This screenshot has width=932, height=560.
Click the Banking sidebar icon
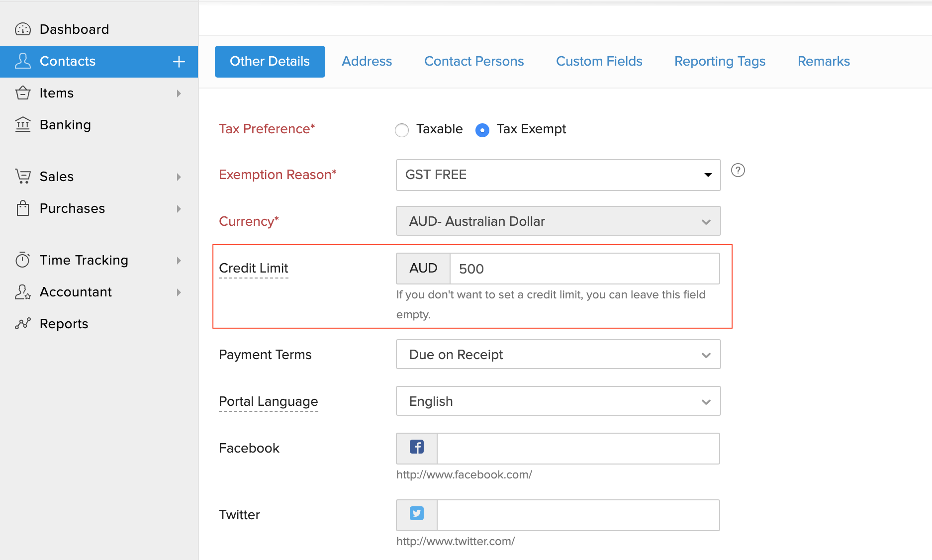click(23, 125)
